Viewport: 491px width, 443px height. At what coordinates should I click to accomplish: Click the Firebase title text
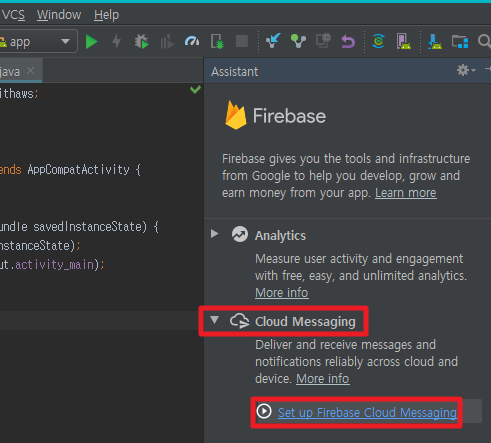[x=289, y=116]
